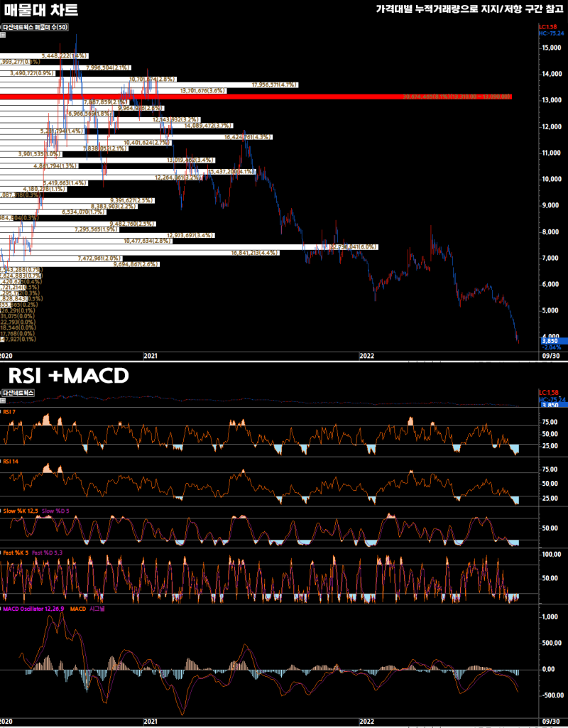The width and height of the screenshot is (568, 728).
Task: Click the 16,841,213(4.4%) volume label
Action: (255, 253)
